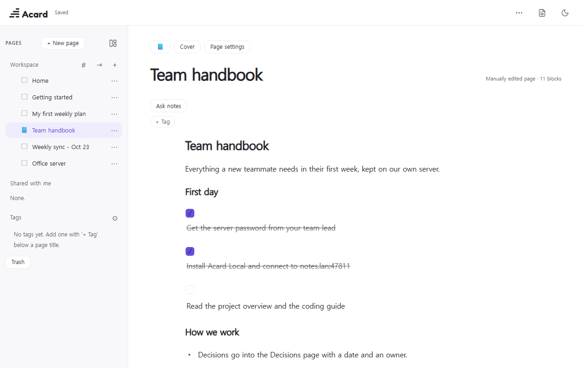Open options menu for Getting started
Screen dimensions: 588x368
pos(114,98)
